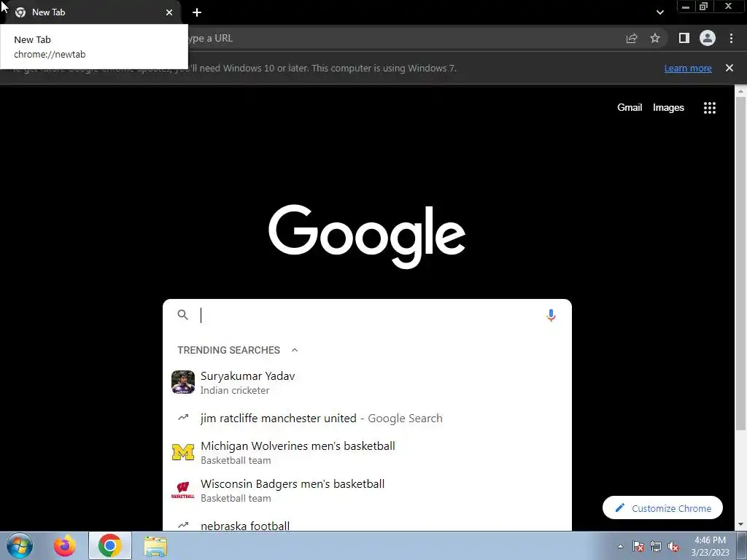
Task: Close the New Tab browser tab
Action: pyautogui.click(x=169, y=12)
